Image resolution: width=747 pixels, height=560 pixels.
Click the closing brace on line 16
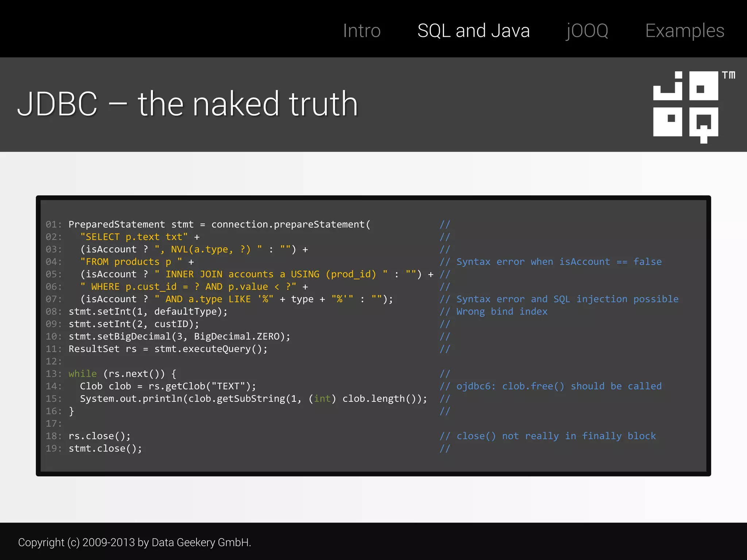point(71,411)
